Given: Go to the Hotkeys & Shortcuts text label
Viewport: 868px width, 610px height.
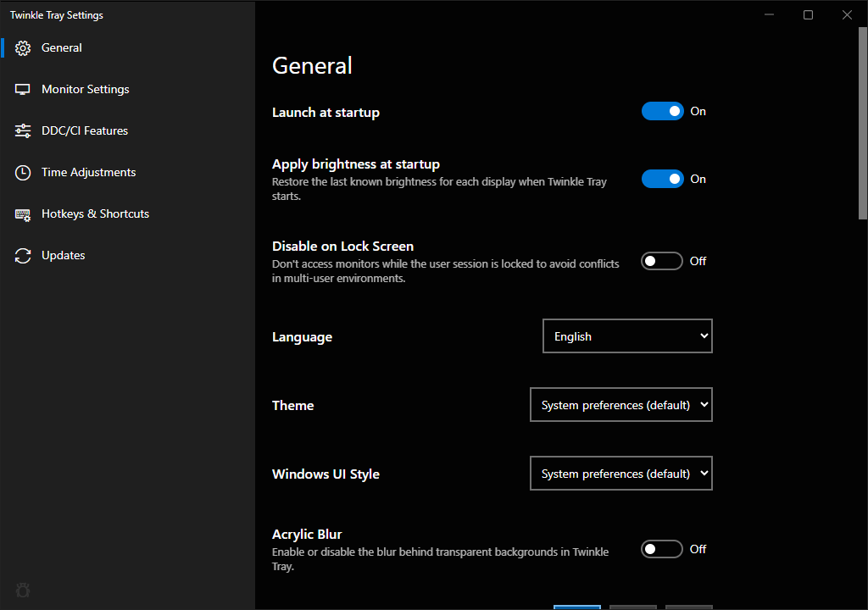Looking at the screenshot, I should pyautogui.click(x=95, y=214).
